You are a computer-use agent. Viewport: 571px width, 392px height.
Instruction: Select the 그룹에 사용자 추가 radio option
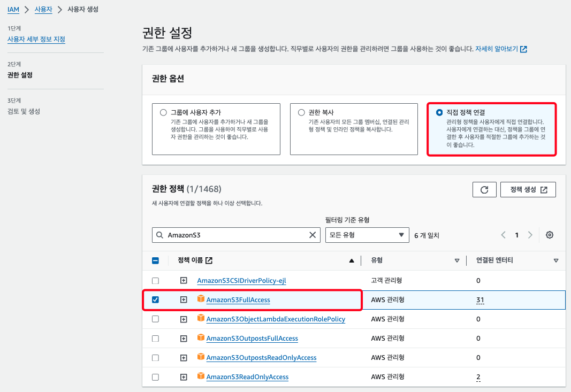[163, 113]
